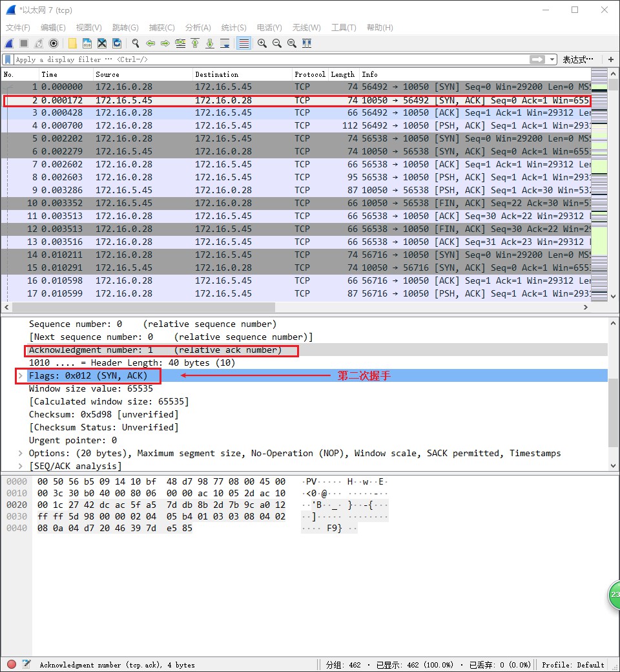Click in the display filter input field
Viewport: 620px width, 672px height.
[x=270, y=59]
